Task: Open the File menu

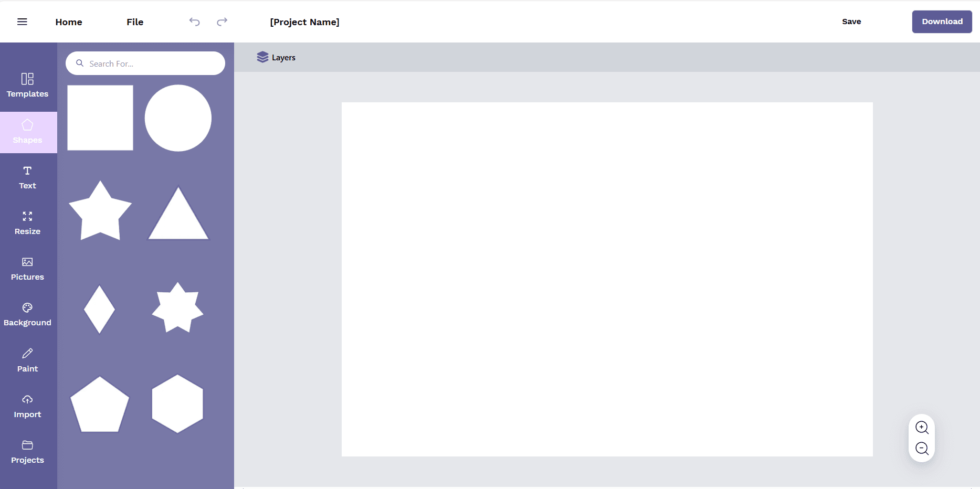Action: (135, 22)
